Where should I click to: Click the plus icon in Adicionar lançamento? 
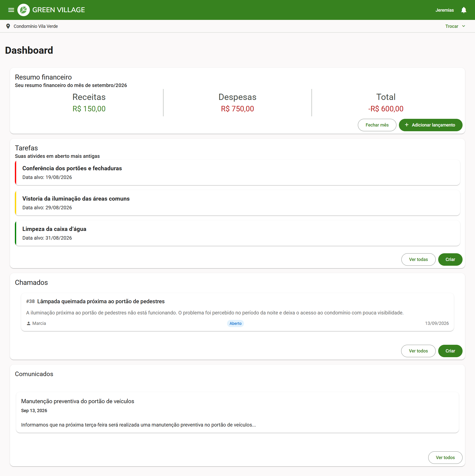[407, 125]
